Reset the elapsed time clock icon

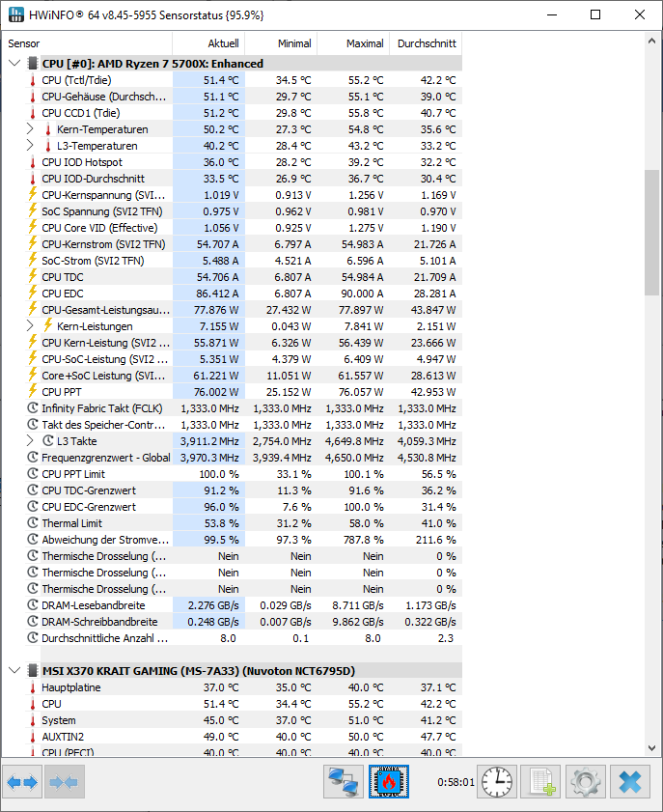[496, 782]
